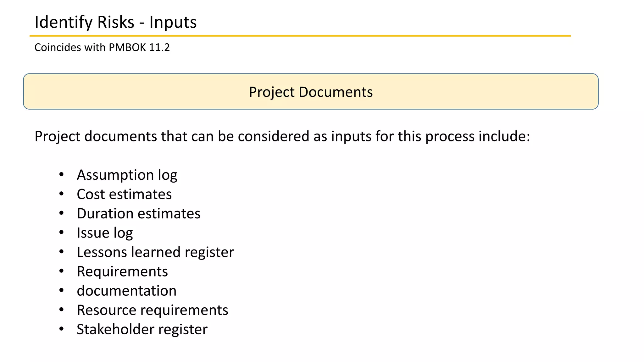Click the documentation bullet text
This screenshot has height=362, width=644.
coord(127,291)
